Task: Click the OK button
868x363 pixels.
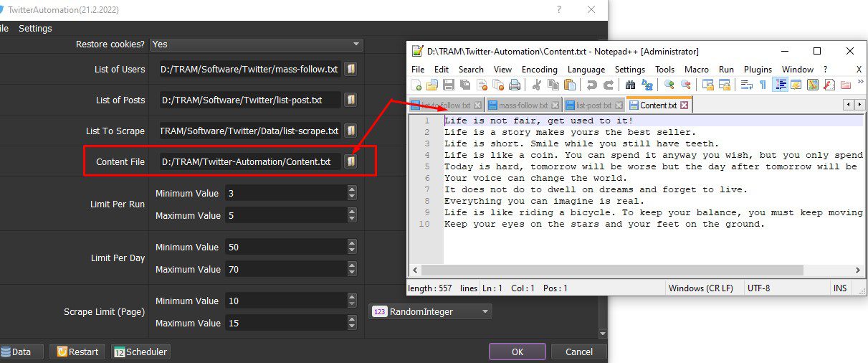Action: 518,352
